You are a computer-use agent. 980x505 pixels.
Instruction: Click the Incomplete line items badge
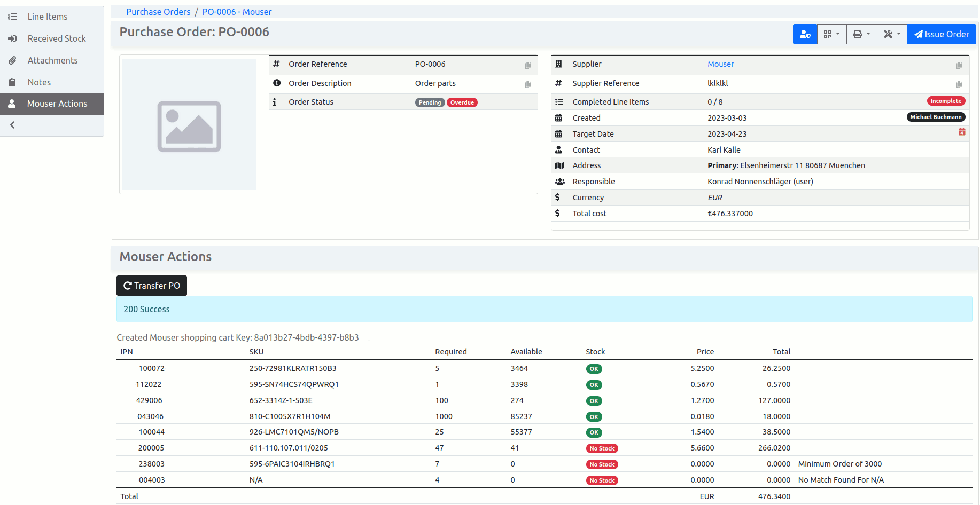coord(946,101)
